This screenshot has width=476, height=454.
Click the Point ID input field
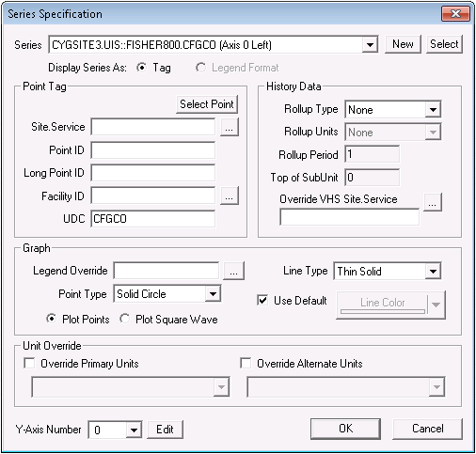coord(153,150)
